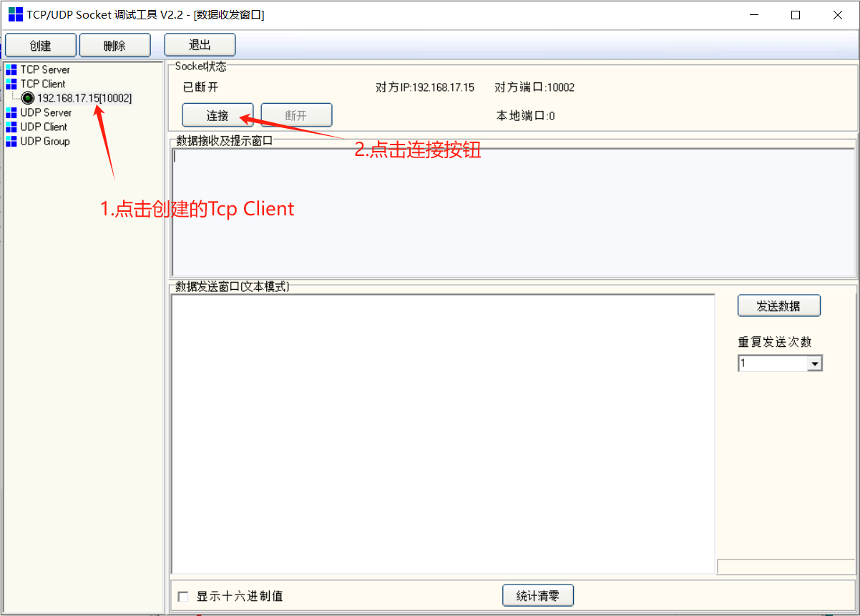
Task: Click 统计清零 to clear statistics
Action: pyautogui.click(x=537, y=595)
